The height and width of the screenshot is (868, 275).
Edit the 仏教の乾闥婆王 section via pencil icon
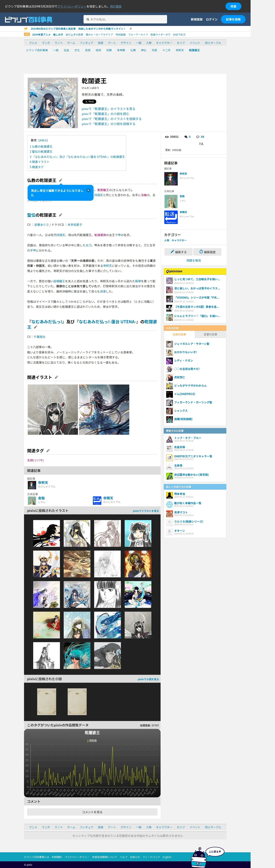(61, 180)
